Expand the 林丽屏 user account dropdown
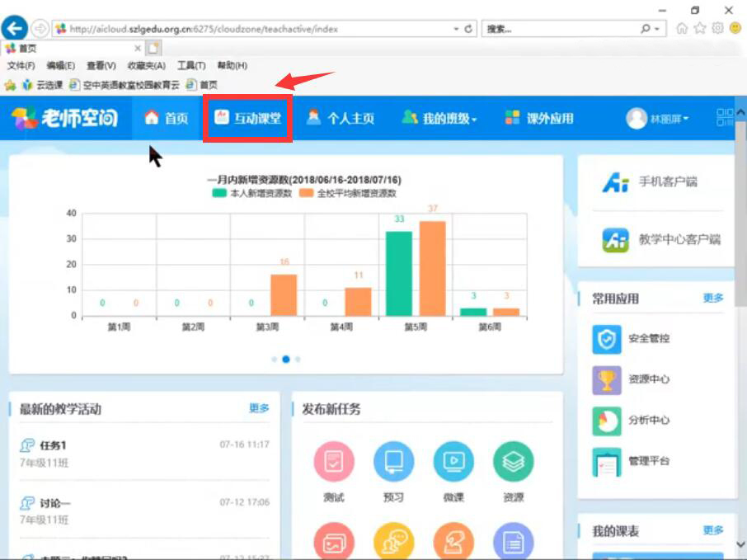 [657, 118]
